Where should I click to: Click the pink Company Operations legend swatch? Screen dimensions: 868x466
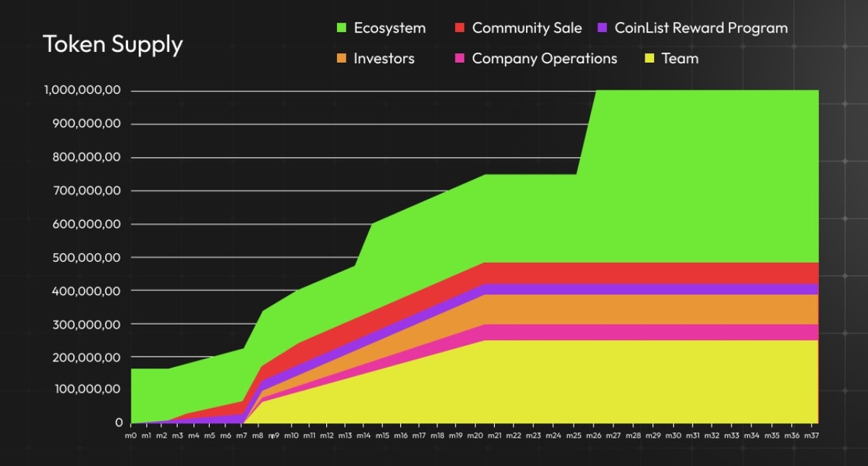(x=459, y=59)
